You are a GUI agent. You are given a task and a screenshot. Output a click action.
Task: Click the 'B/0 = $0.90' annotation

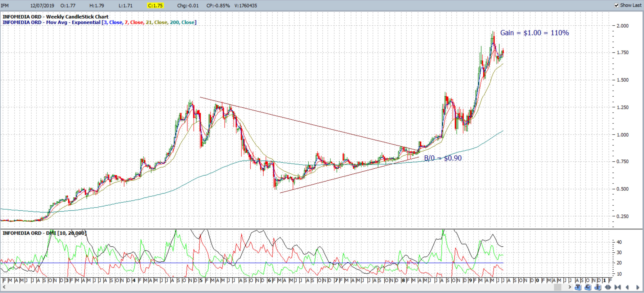click(x=443, y=158)
